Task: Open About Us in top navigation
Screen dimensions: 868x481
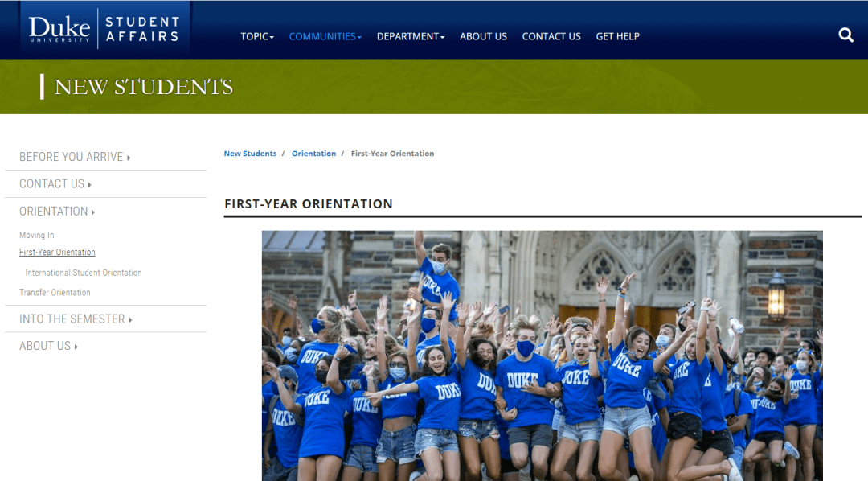Action: (x=483, y=36)
